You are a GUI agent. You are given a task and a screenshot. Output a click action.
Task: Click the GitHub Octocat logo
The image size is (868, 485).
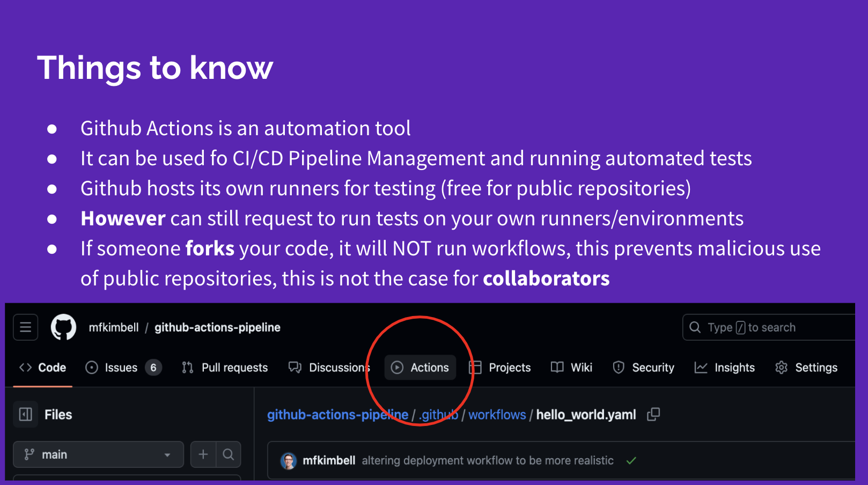(63, 327)
